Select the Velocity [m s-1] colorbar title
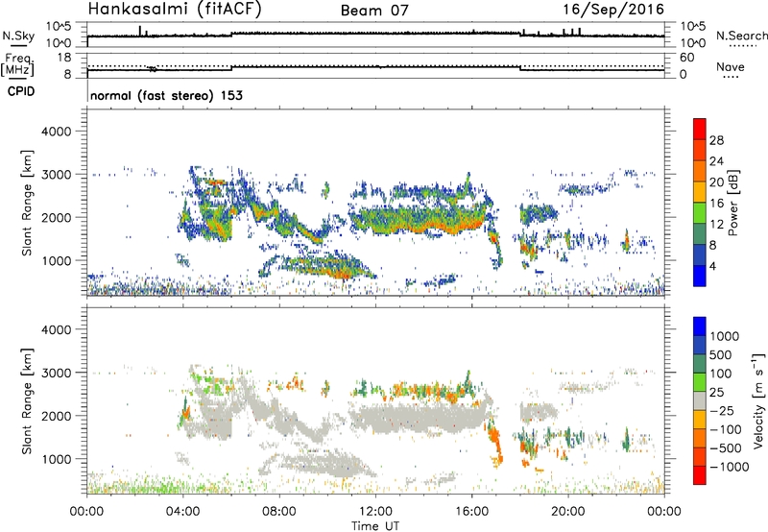Viewport: 768px width, 532px height. click(758, 400)
